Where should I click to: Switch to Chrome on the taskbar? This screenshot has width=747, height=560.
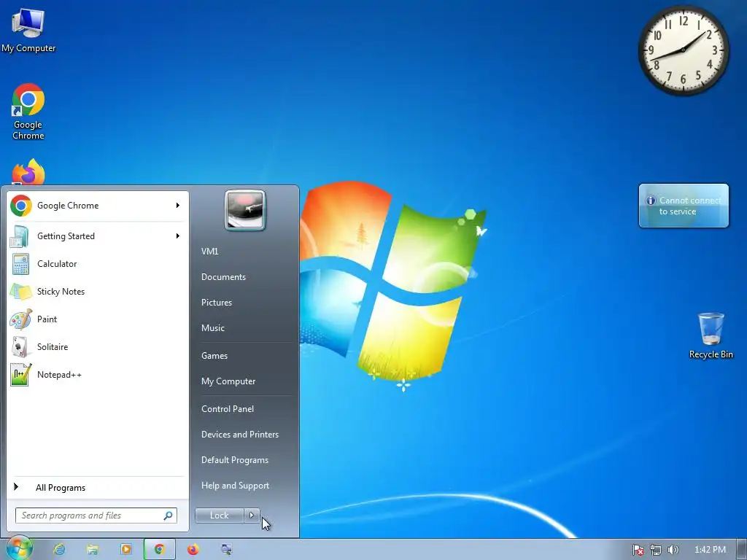point(160,550)
